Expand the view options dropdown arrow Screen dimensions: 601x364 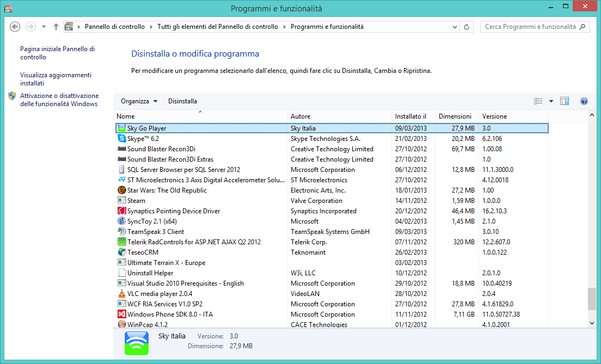[551, 101]
